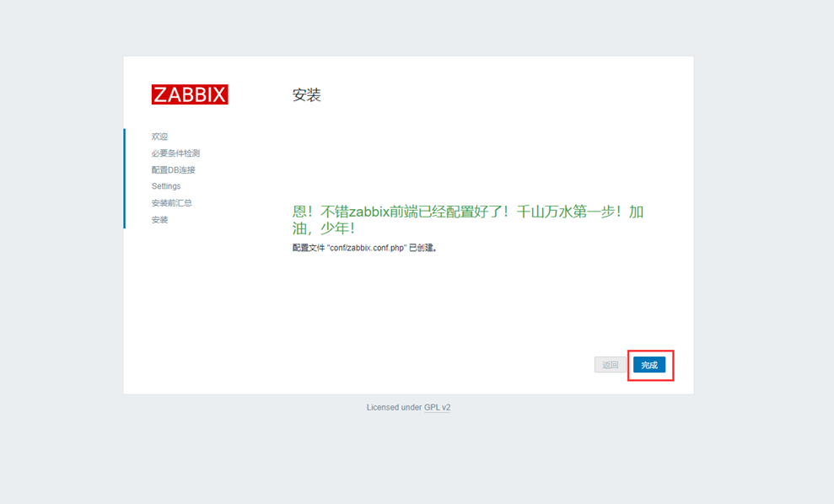834x504 pixels.
Task: Go to the 必要条件检测 step
Action: [x=175, y=153]
